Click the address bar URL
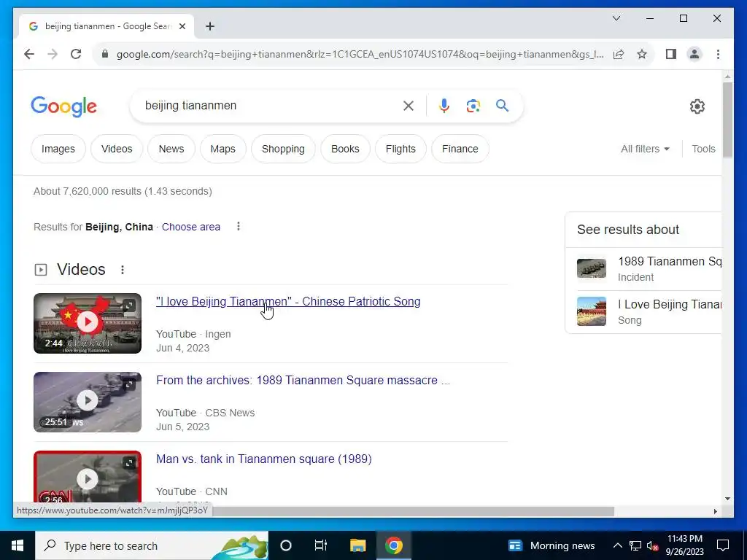This screenshot has height=560, width=747. click(360, 54)
